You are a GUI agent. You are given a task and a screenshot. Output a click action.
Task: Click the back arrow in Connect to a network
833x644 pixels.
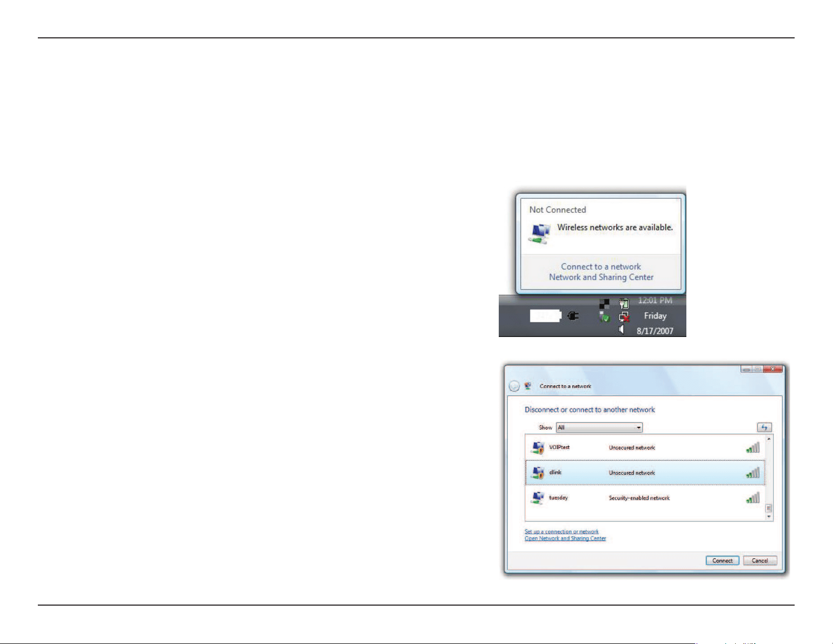pyautogui.click(x=514, y=386)
